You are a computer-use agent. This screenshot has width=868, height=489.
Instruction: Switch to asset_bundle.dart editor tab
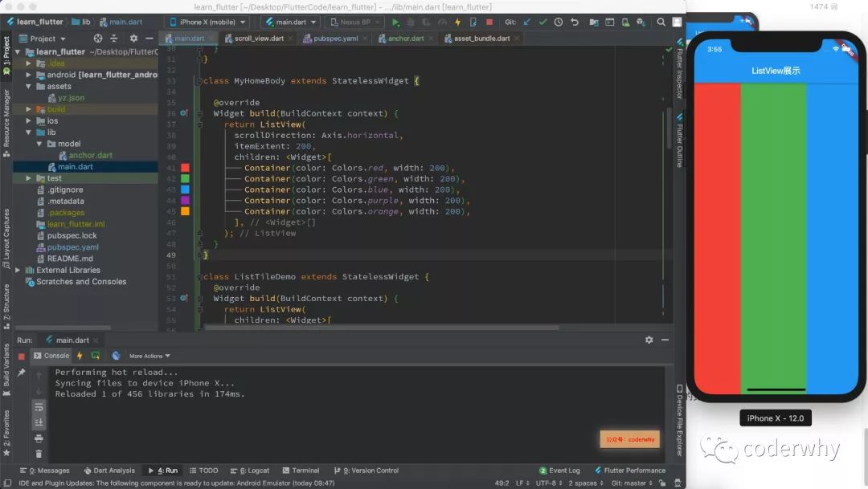[481, 39]
